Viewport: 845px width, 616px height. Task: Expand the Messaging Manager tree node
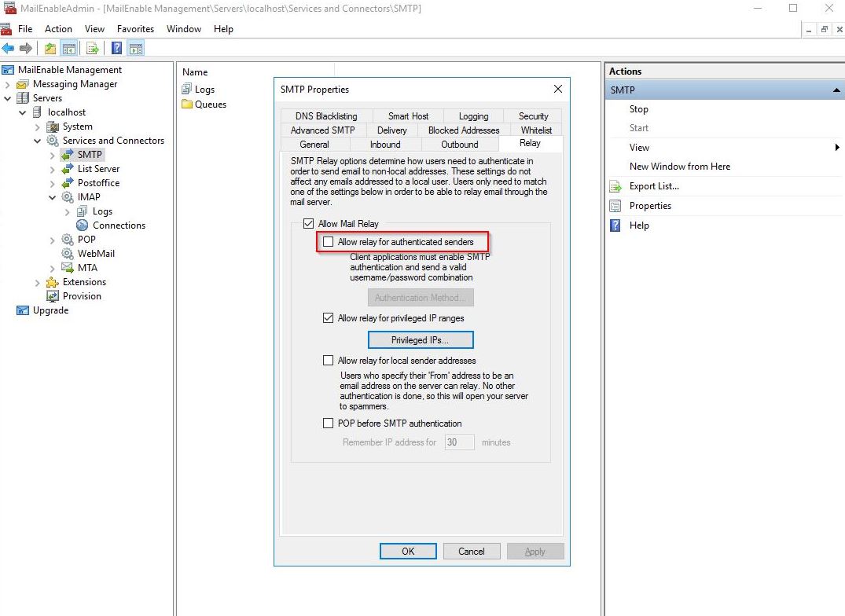point(8,84)
